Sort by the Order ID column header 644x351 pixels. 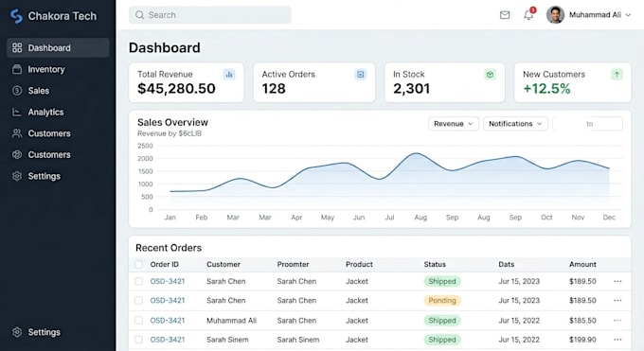click(x=164, y=264)
